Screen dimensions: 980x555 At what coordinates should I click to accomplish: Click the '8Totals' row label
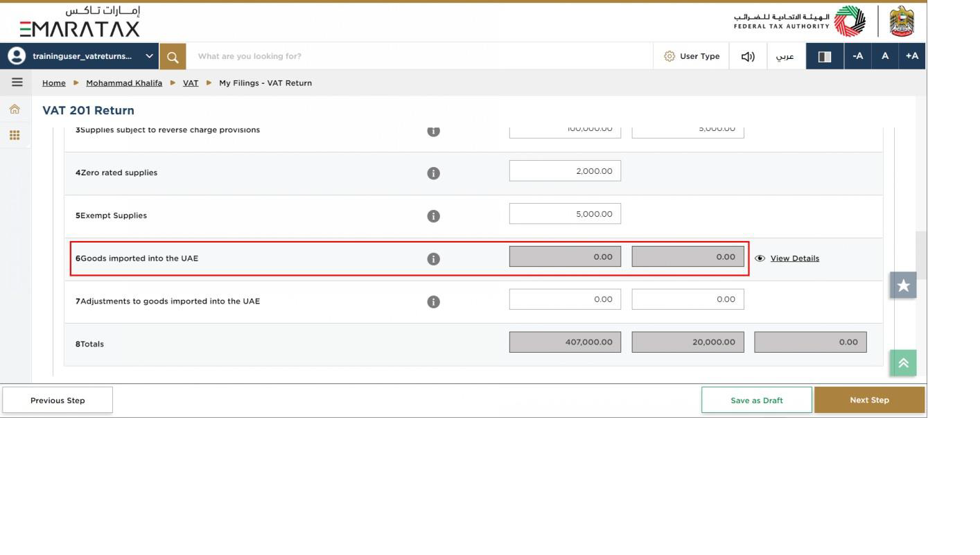89,344
